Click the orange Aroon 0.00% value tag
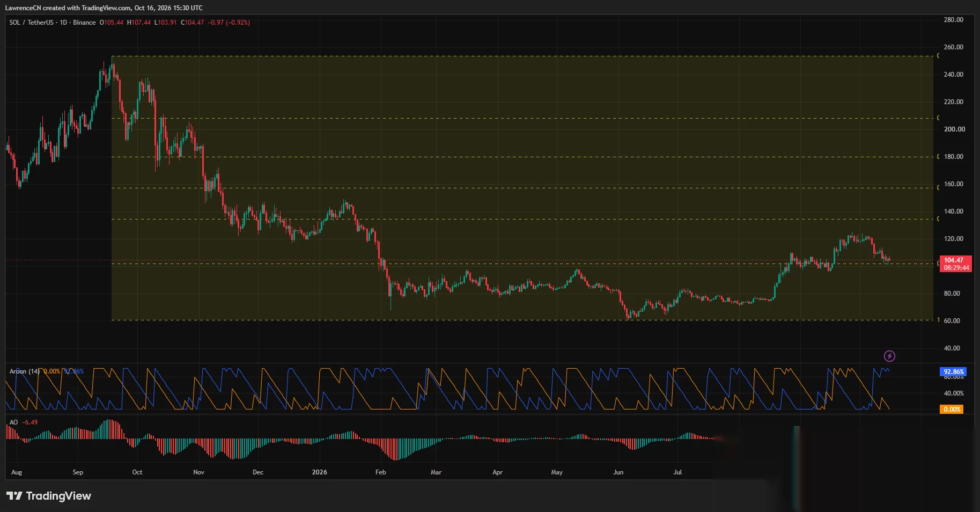980x512 pixels. click(x=952, y=409)
